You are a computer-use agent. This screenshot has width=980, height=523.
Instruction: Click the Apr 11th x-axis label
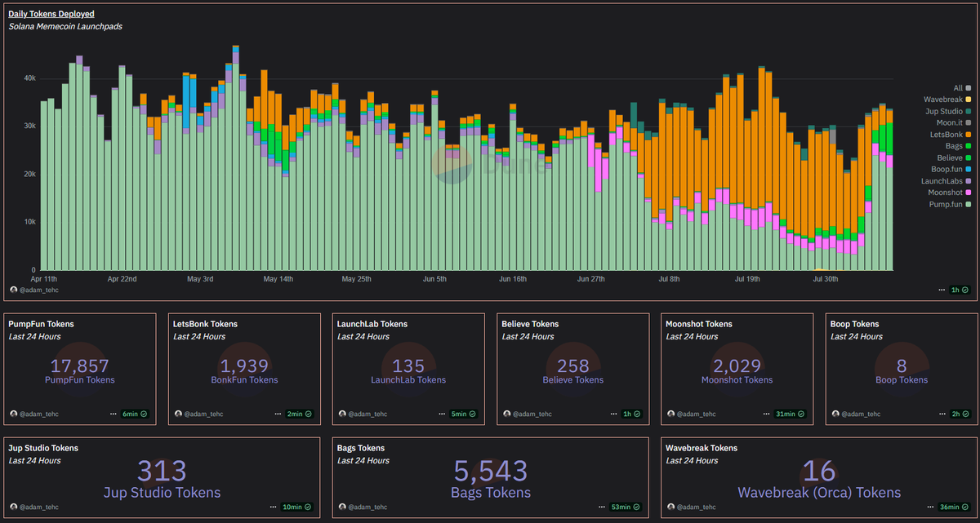[x=43, y=278]
